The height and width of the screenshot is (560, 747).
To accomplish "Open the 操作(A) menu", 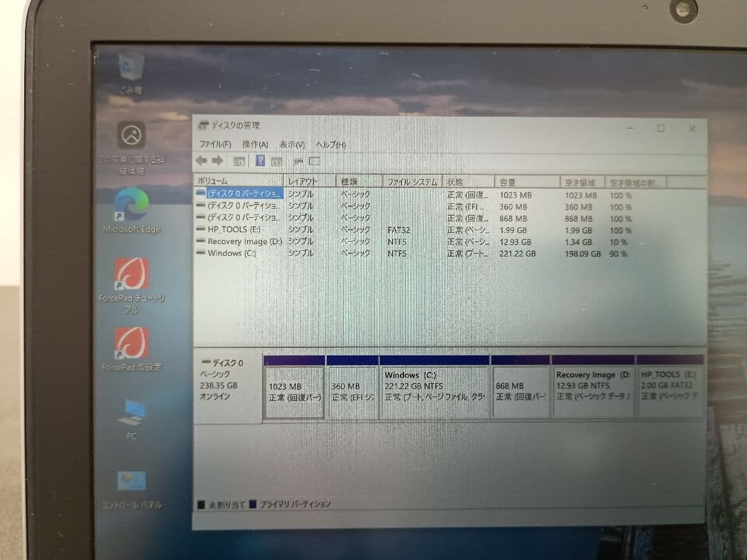I will point(255,144).
